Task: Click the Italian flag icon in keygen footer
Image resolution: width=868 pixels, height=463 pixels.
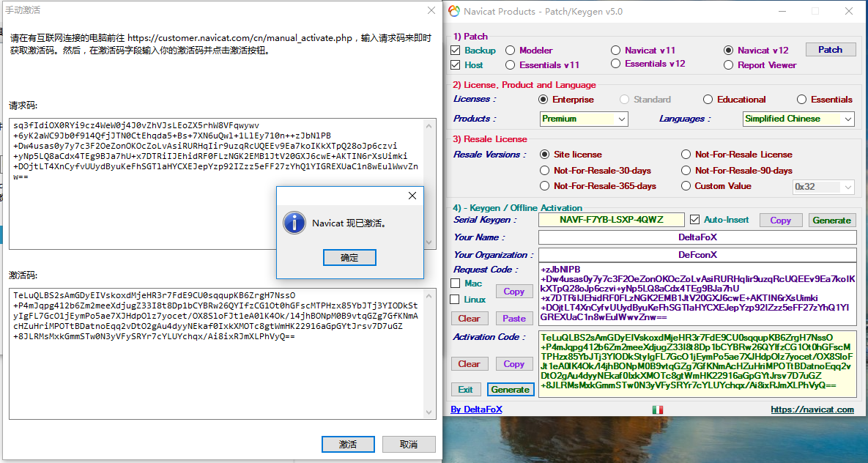Action: pyautogui.click(x=657, y=410)
